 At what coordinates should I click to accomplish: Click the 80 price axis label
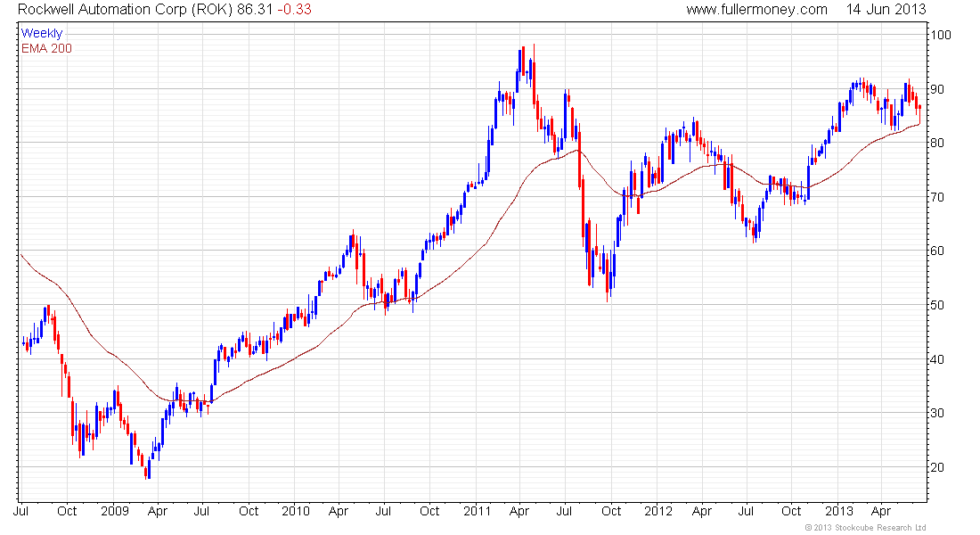click(x=937, y=143)
